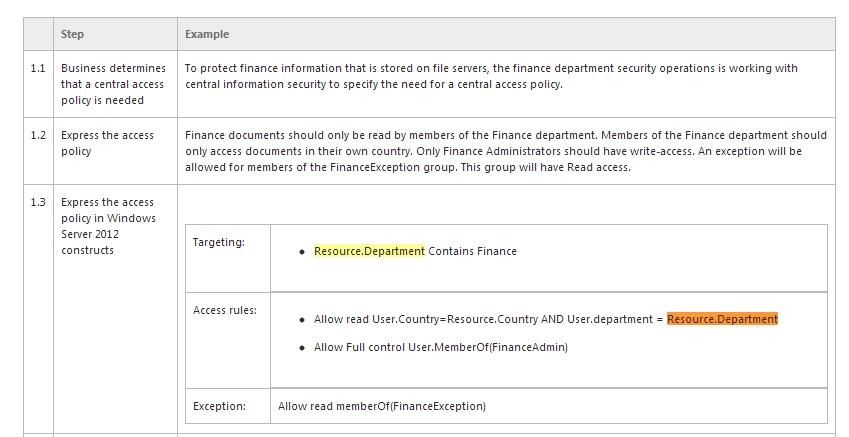Click 'Allow read memberOf(FinanceException)' text

382,406
